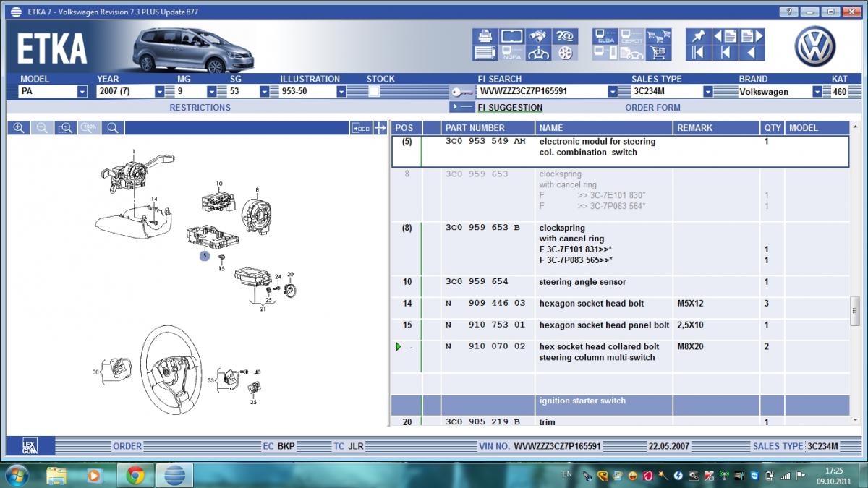Open the parts list view icon

[x=485, y=53]
